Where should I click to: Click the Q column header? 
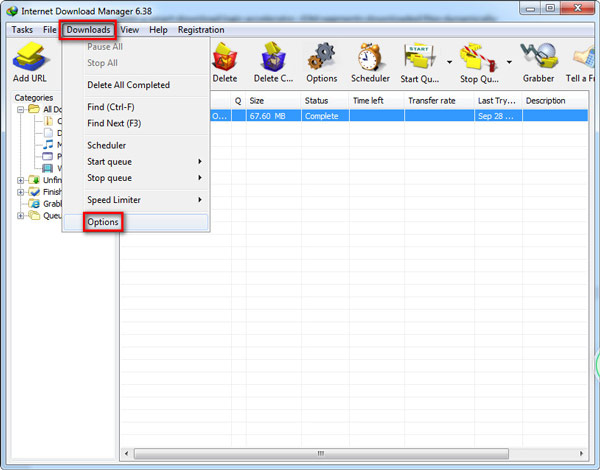point(238,101)
